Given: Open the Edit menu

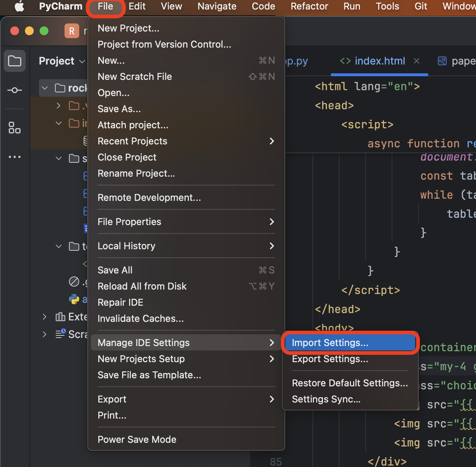Looking at the screenshot, I should 137,6.
